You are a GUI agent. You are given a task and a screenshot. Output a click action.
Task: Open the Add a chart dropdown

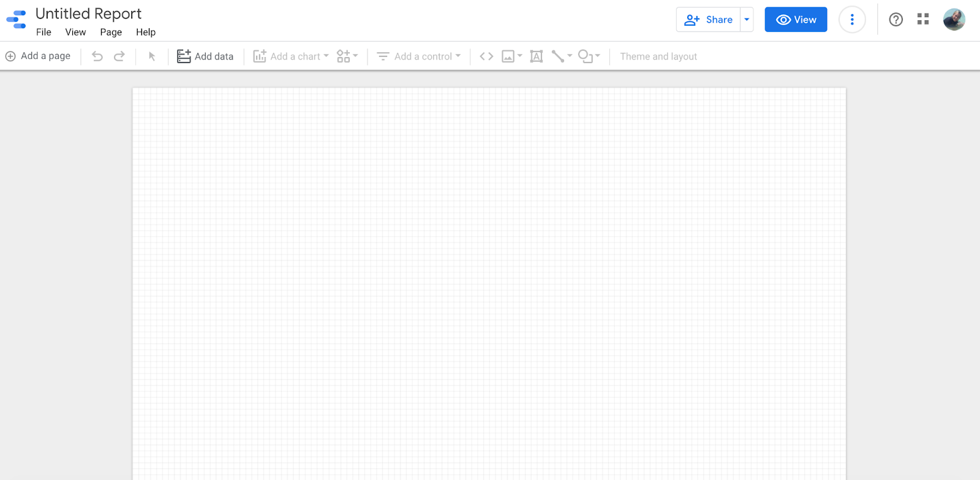[x=291, y=56]
